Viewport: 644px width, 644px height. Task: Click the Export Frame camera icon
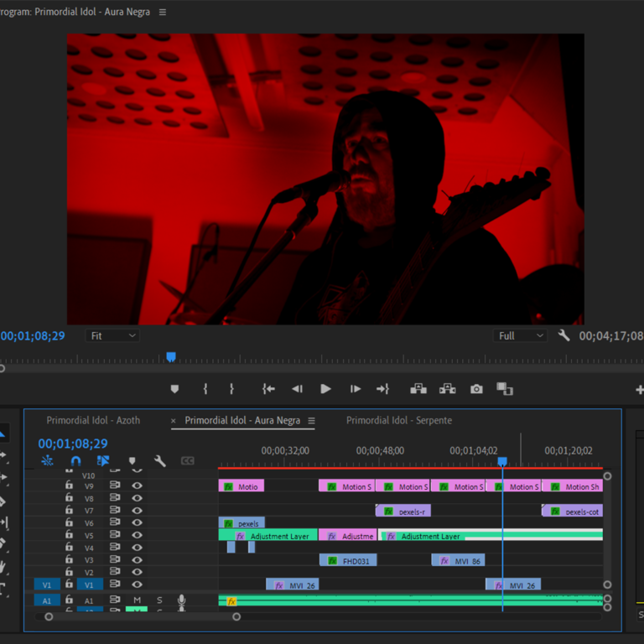pyautogui.click(x=476, y=389)
